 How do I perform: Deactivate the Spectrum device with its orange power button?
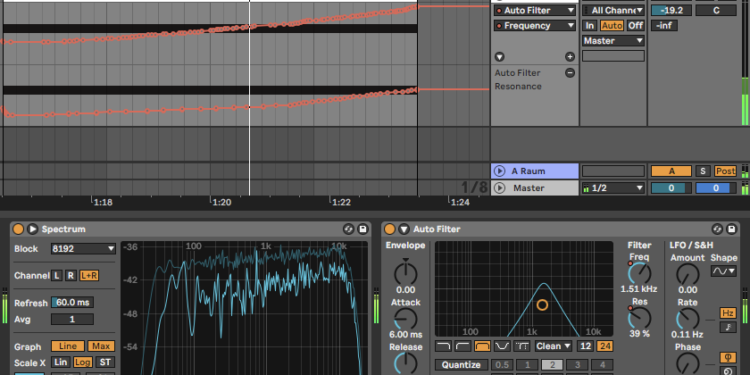coord(18,229)
